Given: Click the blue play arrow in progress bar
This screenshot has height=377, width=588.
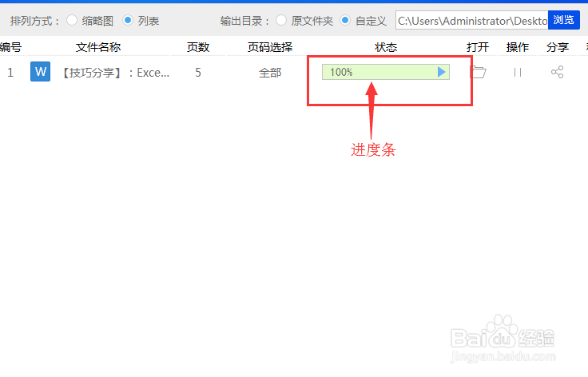Looking at the screenshot, I should 441,72.
